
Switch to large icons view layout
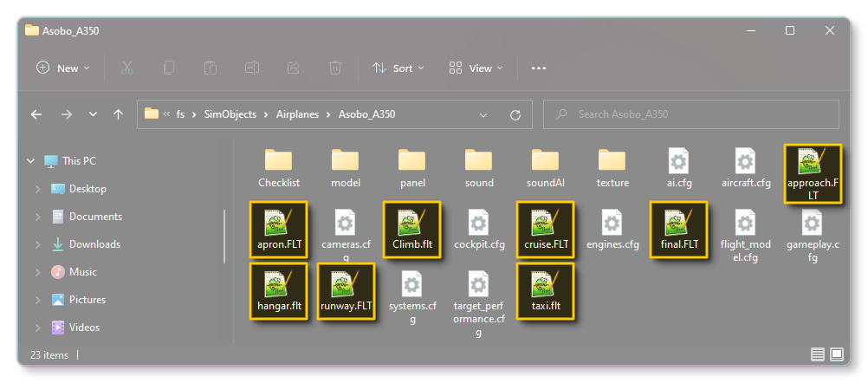837,354
